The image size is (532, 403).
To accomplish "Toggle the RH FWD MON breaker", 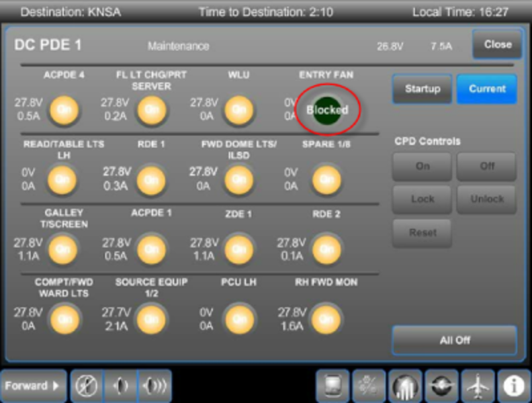I will (326, 318).
